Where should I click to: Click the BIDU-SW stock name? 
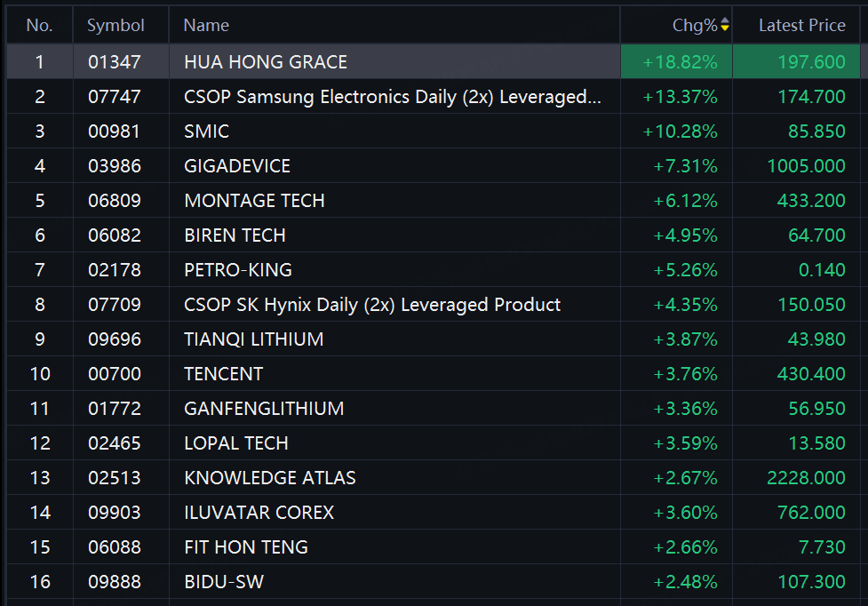click(x=224, y=582)
